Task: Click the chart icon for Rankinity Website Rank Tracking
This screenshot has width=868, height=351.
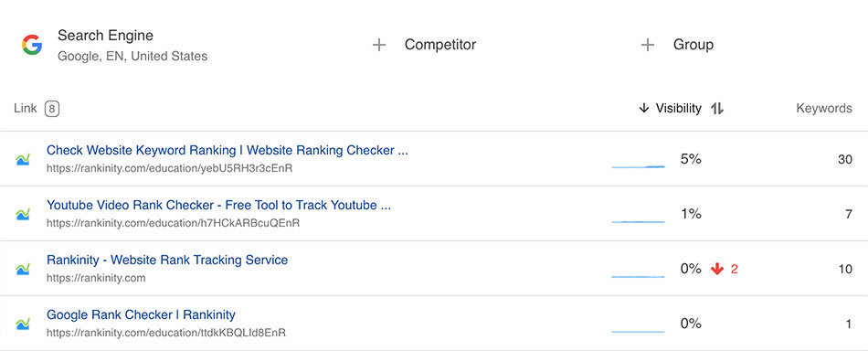Action: pos(23,269)
